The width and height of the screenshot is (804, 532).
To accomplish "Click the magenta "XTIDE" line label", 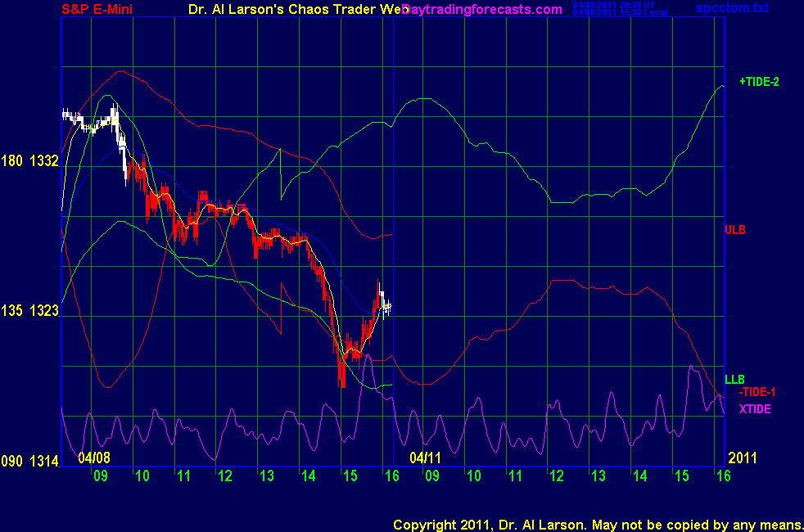I will coord(755,409).
